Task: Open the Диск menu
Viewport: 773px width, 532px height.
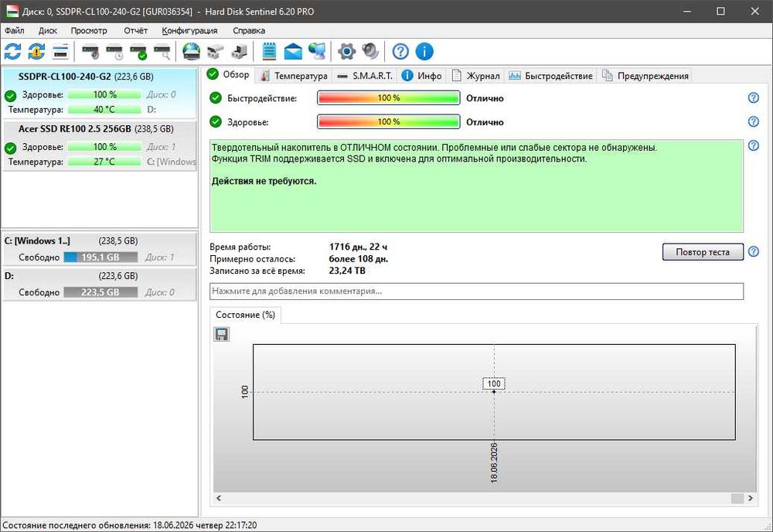Action: [48, 31]
